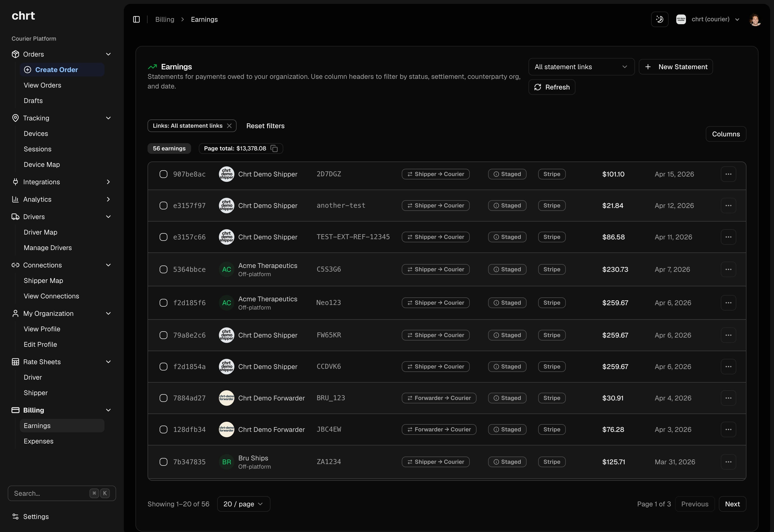Click the chrt logo

click(x=23, y=16)
